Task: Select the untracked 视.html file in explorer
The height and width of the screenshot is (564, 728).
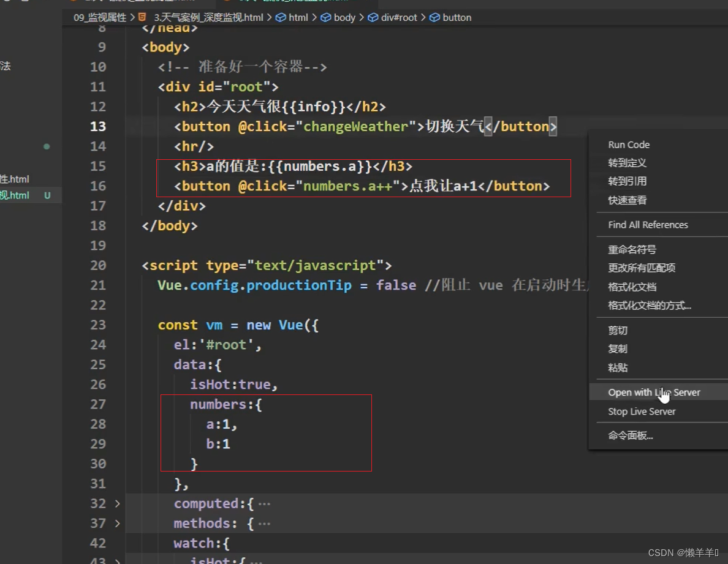Action: [15, 195]
